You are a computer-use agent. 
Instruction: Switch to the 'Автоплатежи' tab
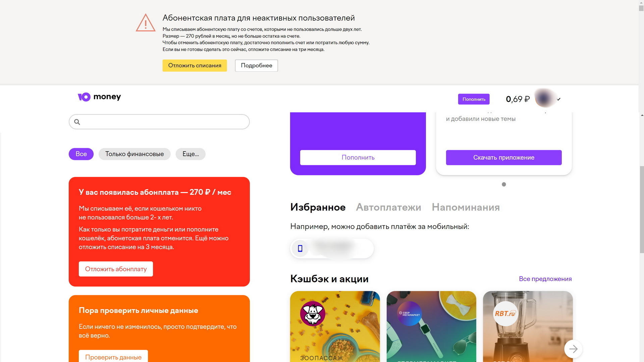pos(388,207)
